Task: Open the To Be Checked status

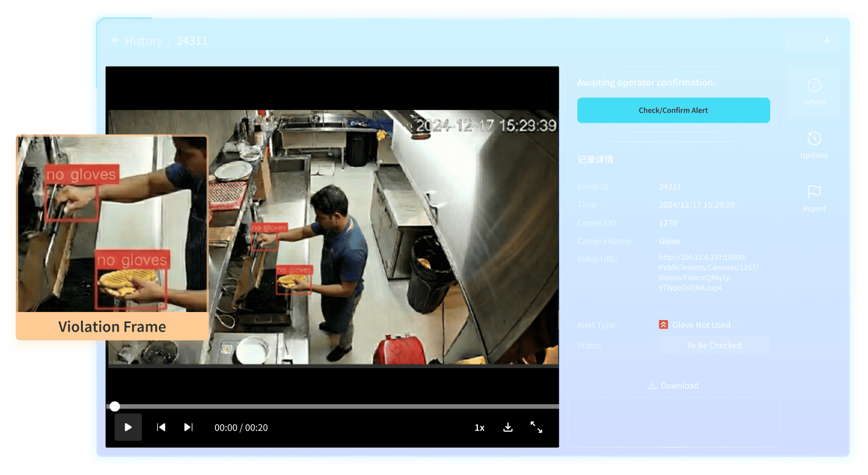Action: [714, 345]
